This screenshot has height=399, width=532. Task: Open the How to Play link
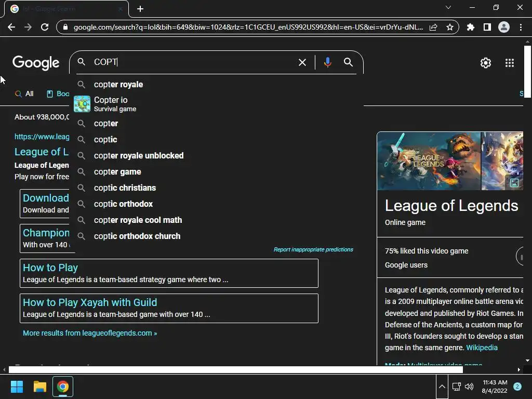coord(50,268)
